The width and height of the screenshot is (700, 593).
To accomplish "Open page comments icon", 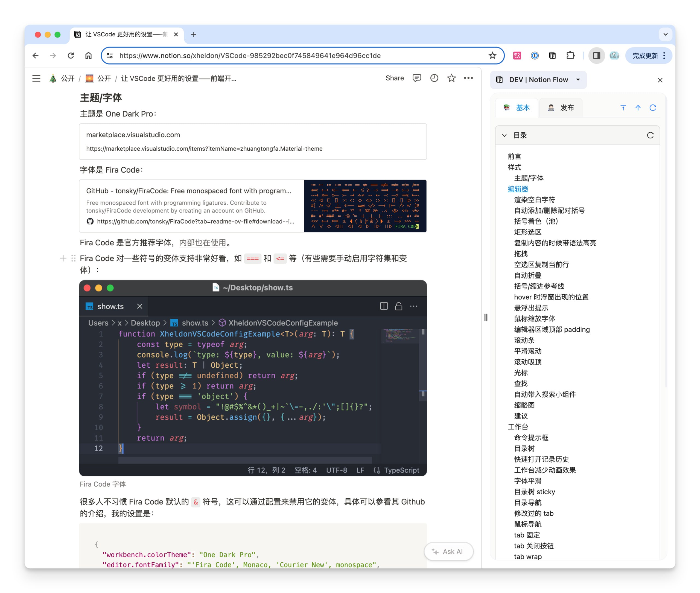I will (x=417, y=78).
